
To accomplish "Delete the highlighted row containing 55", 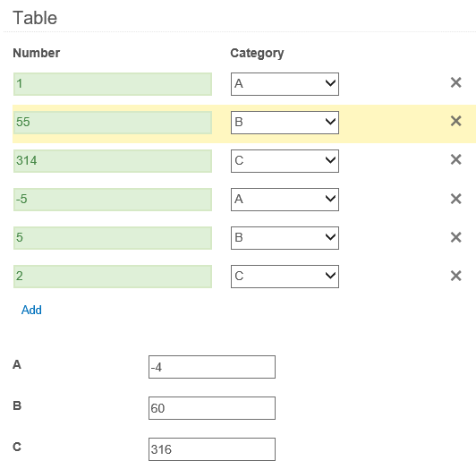I will [x=455, y=121].
